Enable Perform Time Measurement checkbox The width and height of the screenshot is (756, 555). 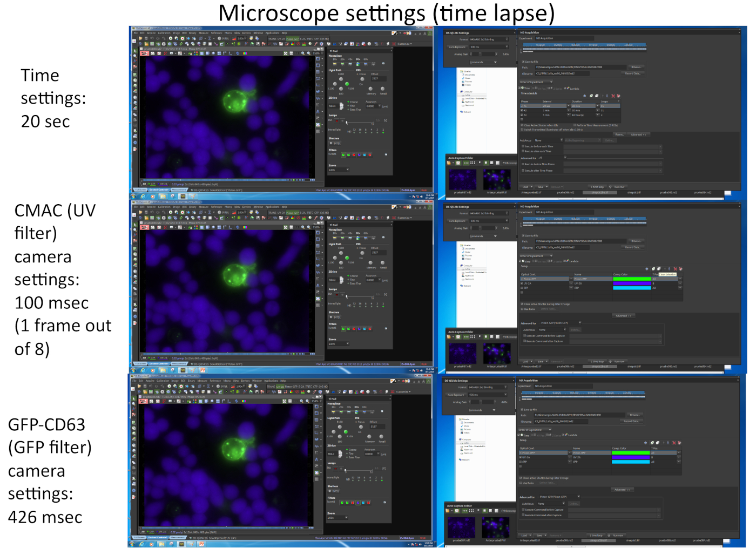(575, 125)
